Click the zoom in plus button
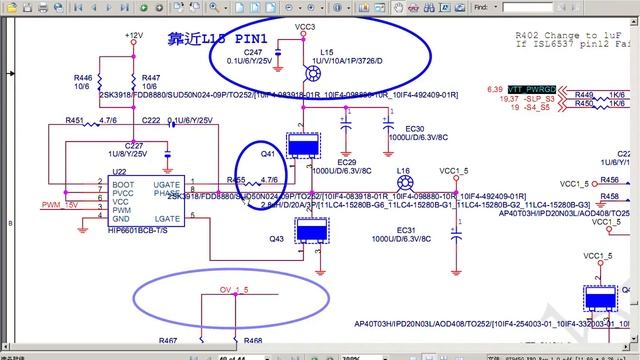 (x=311, y=7)
